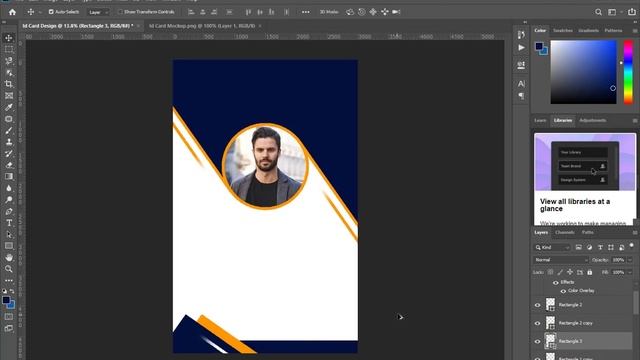Open the Paths tab
Viewport: 640px width, 360px height.
click(x=587, y=233)
